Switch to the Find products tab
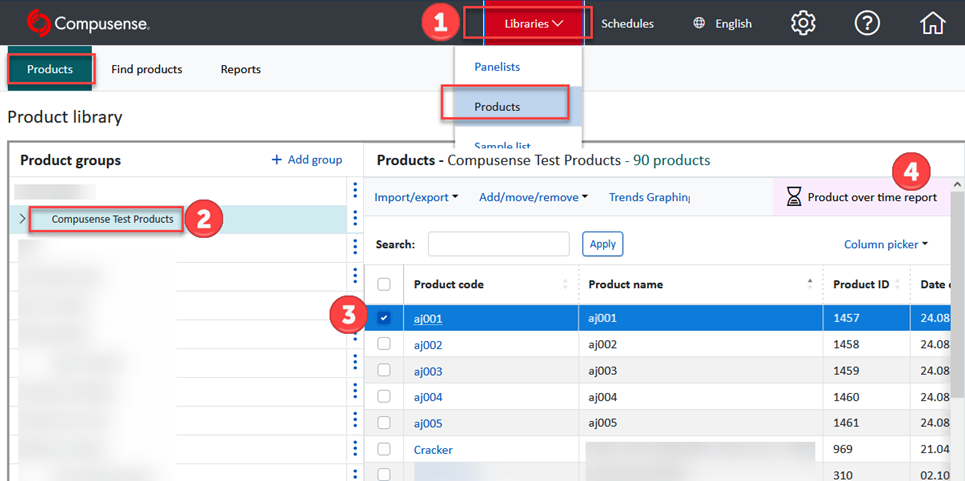The width and height of the screenshot is (965, 481). [x=146, y=69]
